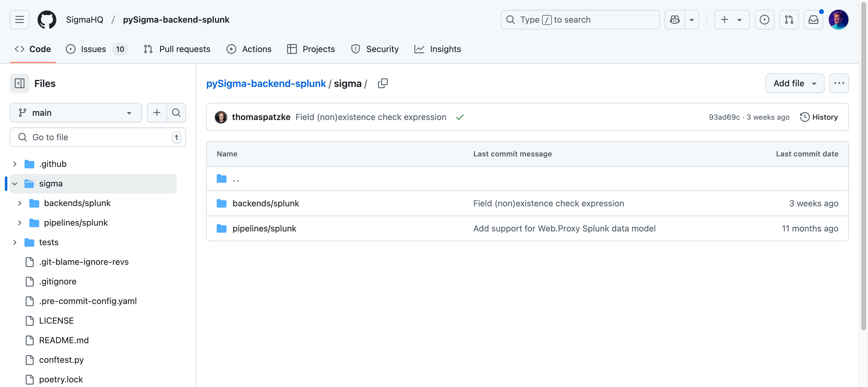Screen dimensions: 868x387
Task: Expand the tests folder
Action: click(14, 242)
